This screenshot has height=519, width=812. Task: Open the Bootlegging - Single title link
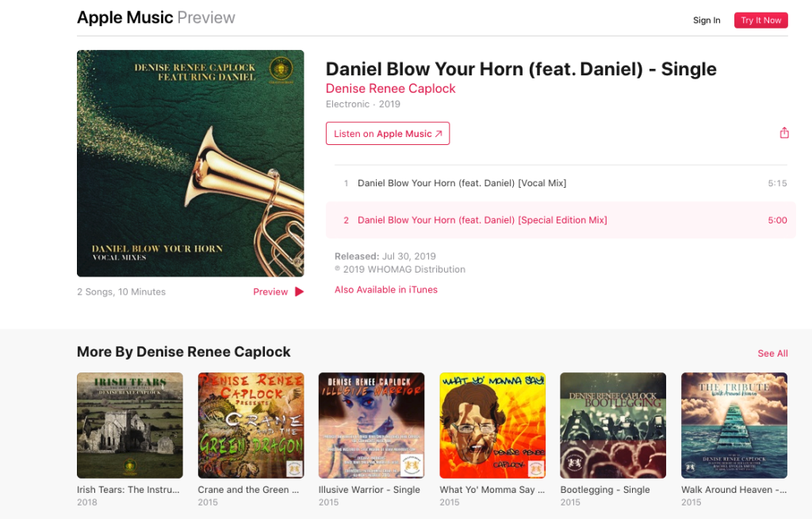point(605,490)
